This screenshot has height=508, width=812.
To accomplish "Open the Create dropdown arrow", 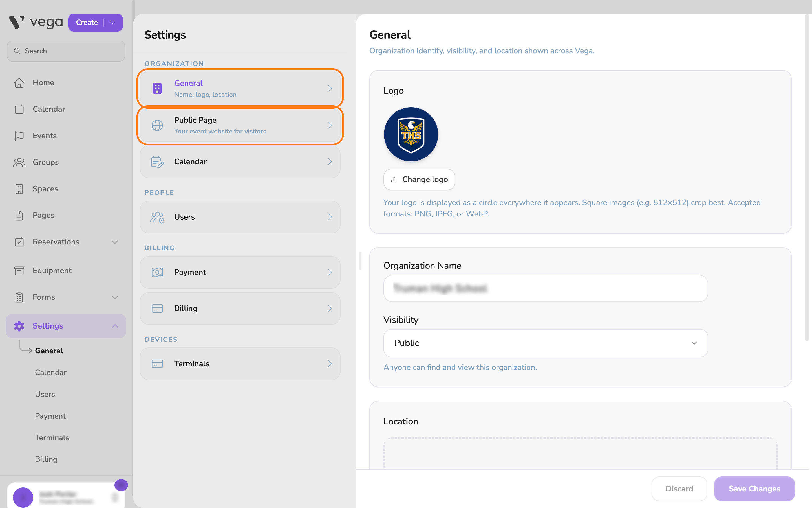I will point(113,23).
